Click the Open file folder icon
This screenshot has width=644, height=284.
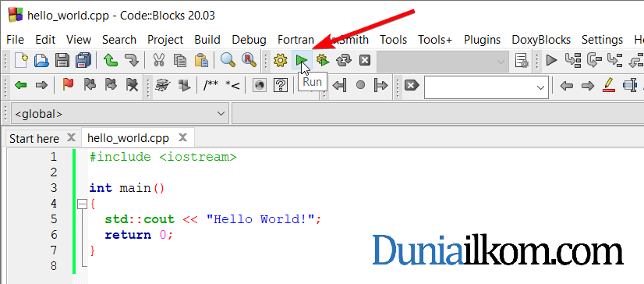point(41,60)
